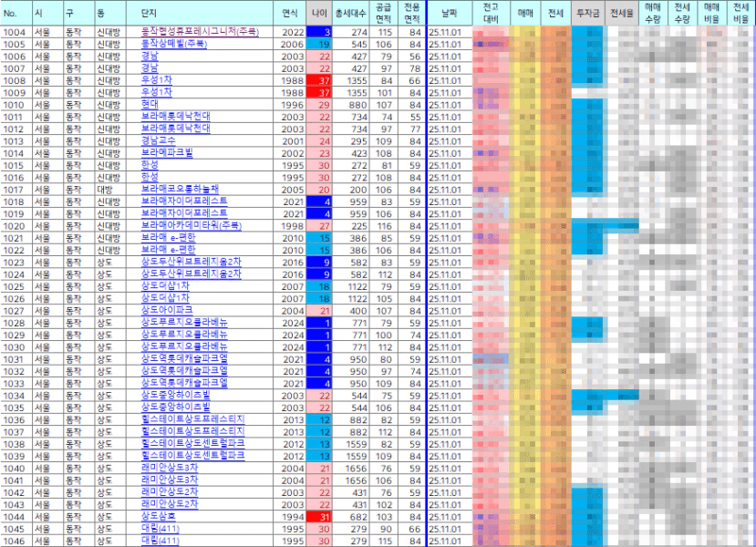756x547 pixels.
Task: Select row number cell 1004
Action: coord(16,32)
